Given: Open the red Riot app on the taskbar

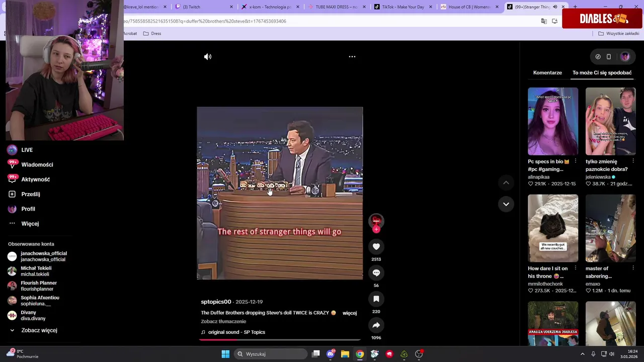Looking at the screenshot, I should coord(389,354).
